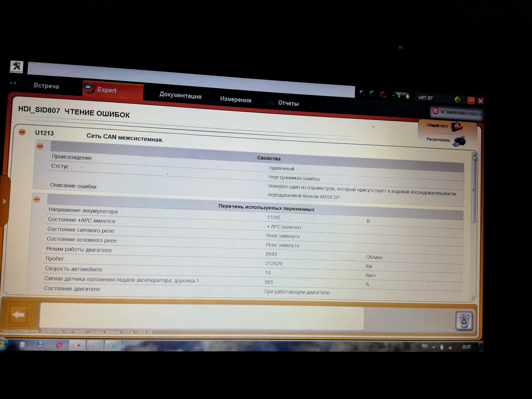Click the red @ symbol icon
The image size is (532, 399).
tap(383, 95)
